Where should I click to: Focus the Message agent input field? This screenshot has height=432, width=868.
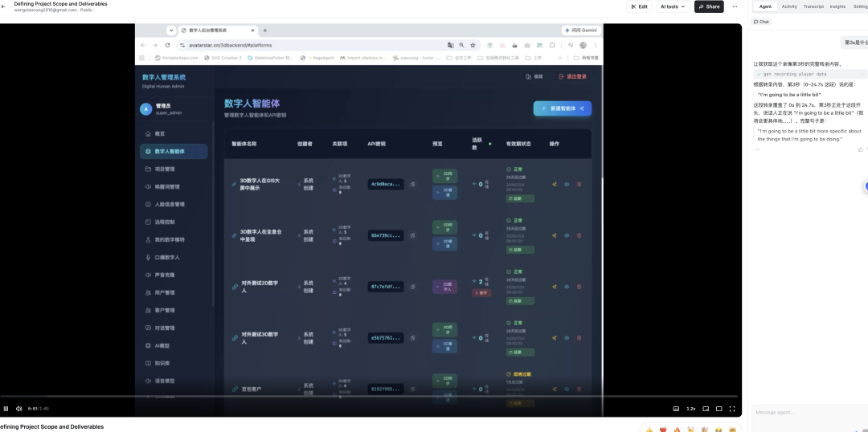[x=810, y=413]
